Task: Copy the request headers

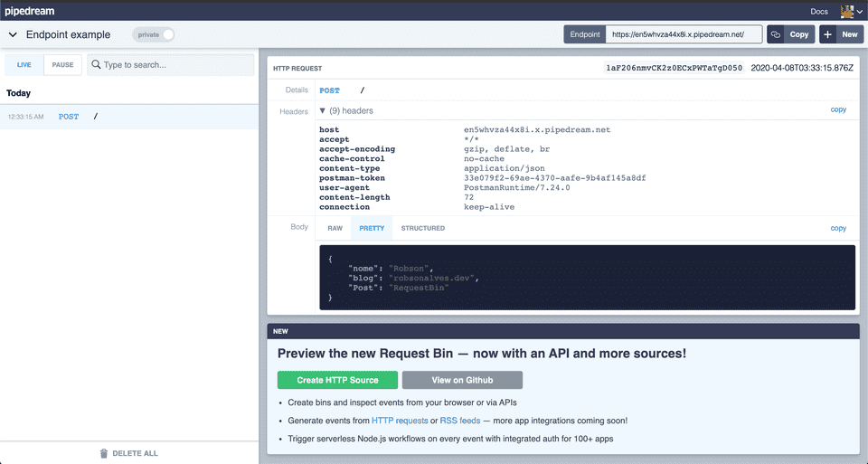Action: (838, 109)
